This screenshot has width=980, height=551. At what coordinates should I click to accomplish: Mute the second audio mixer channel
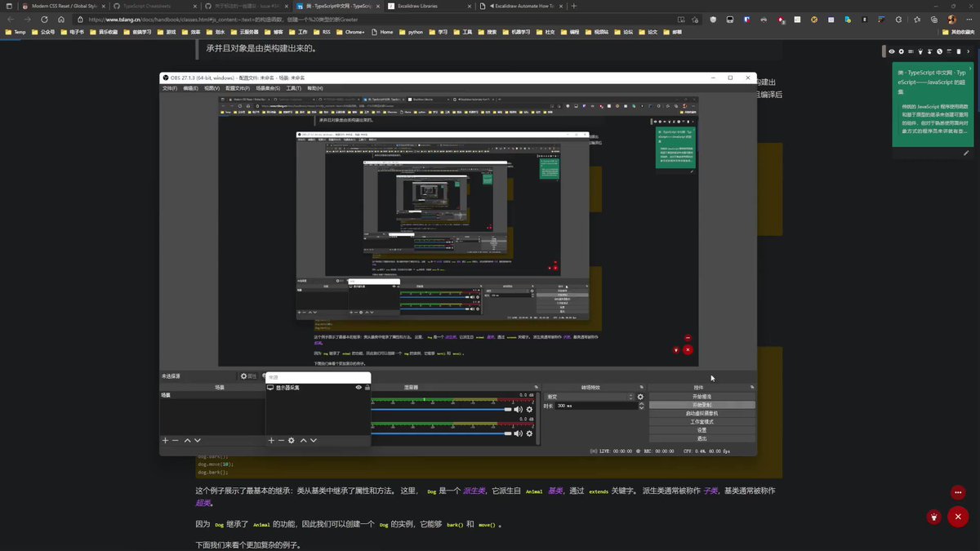click(518, 433)
